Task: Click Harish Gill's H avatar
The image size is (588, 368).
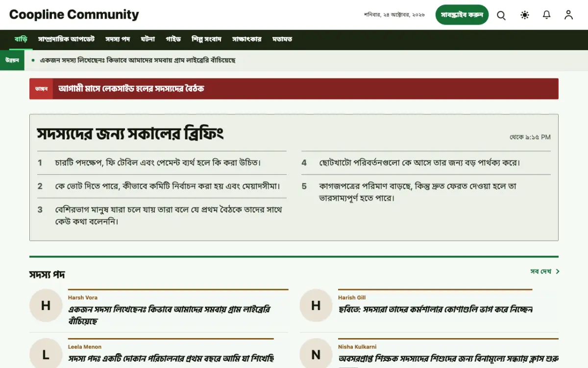Action: 316,306
